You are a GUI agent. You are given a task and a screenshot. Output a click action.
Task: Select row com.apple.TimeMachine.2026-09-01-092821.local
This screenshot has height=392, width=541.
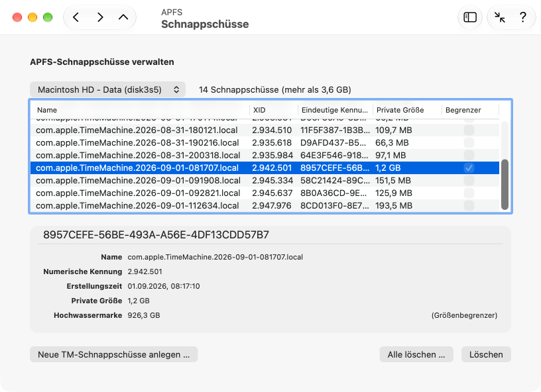(x=265, y=193)
